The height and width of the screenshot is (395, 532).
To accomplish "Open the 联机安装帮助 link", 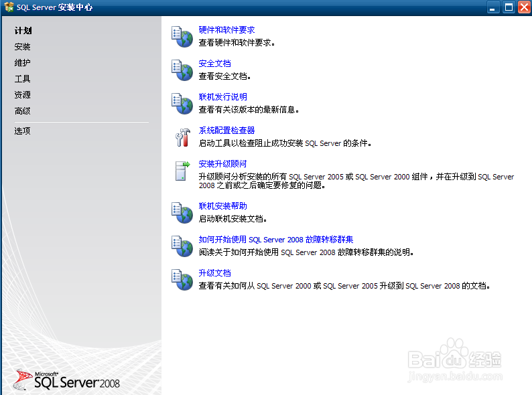I will [222, 206].
